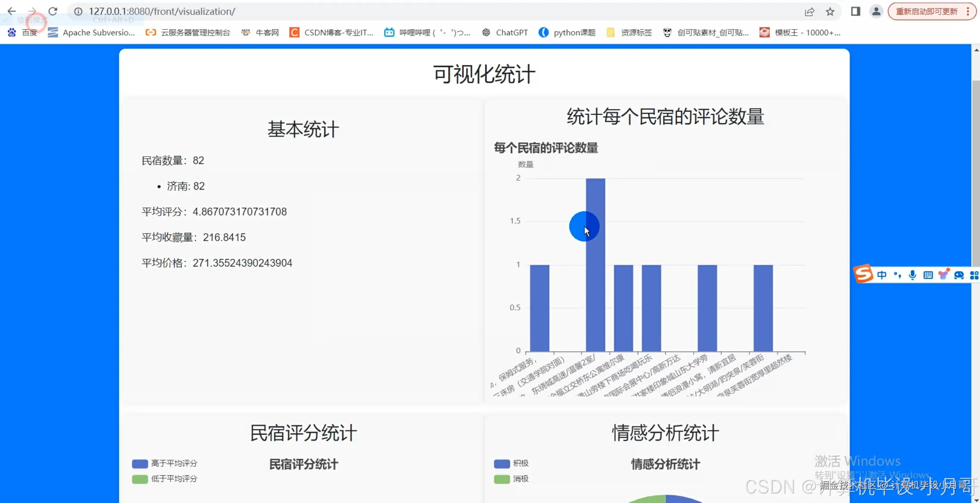Click the browser forward arrow
980x503 pixels.
pos(32,11)
